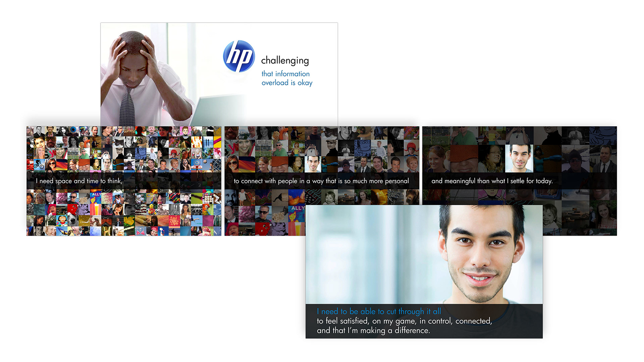Select the 'challenging' heading text
Image resolution: width=644 pixels, height=362 pixels.
point(285,60)
